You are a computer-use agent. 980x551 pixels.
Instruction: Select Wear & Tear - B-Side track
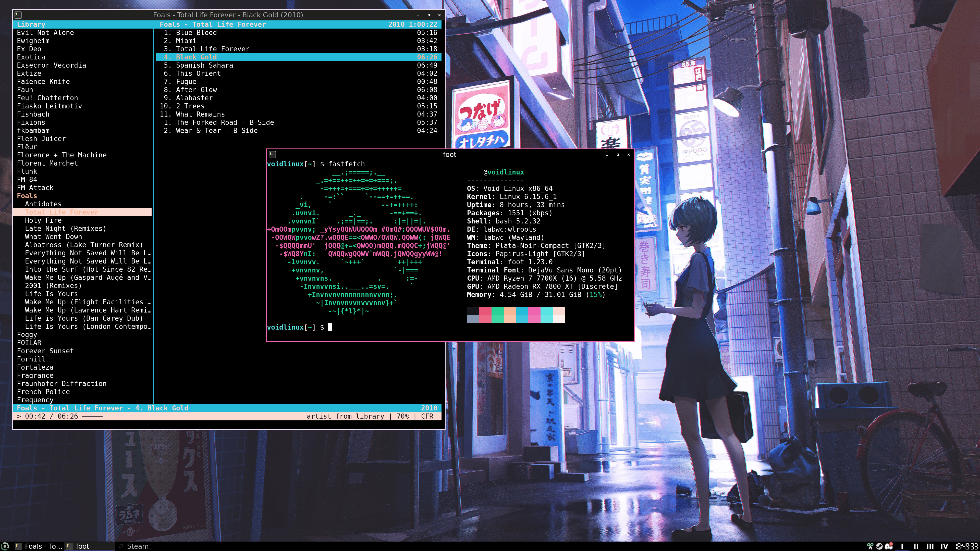pos(298,131)
